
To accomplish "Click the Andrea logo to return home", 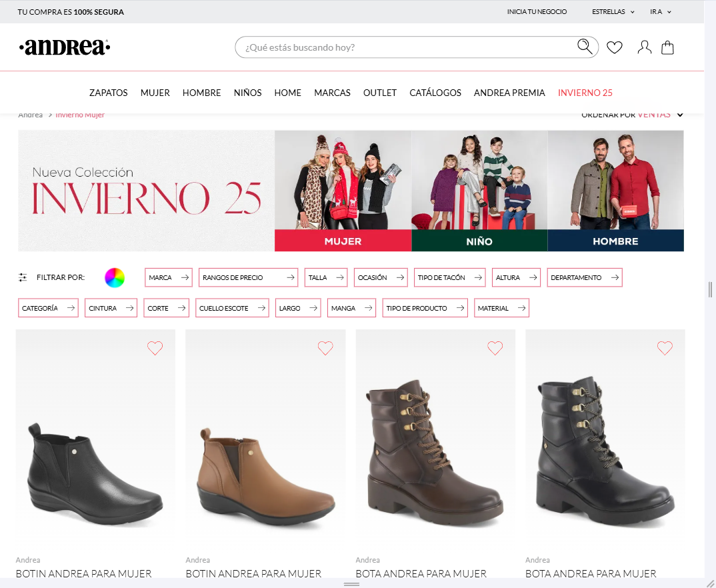I will (x=65, y=47).
